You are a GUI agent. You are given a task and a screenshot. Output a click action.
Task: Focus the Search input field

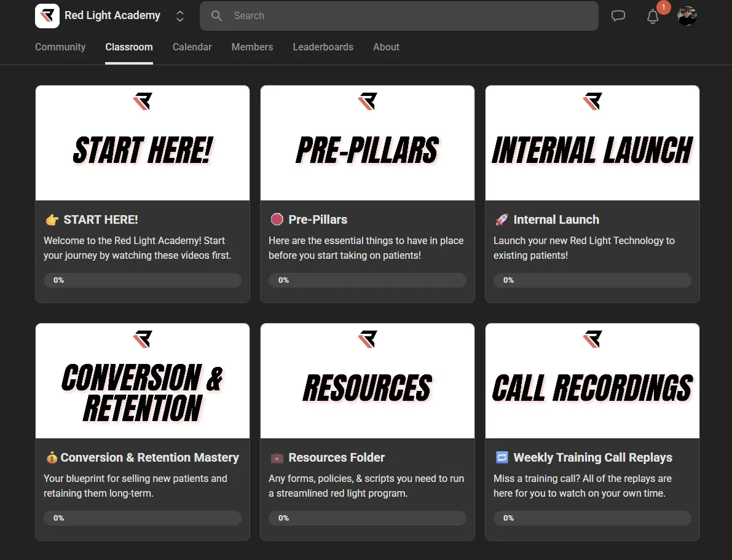[x=399, y=16]
